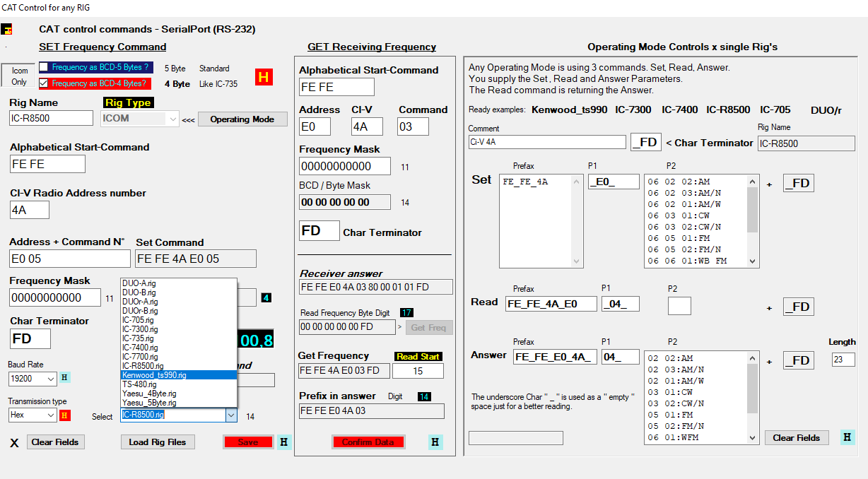Click the Comment field containing CI-V 4A

pos(547,142)
